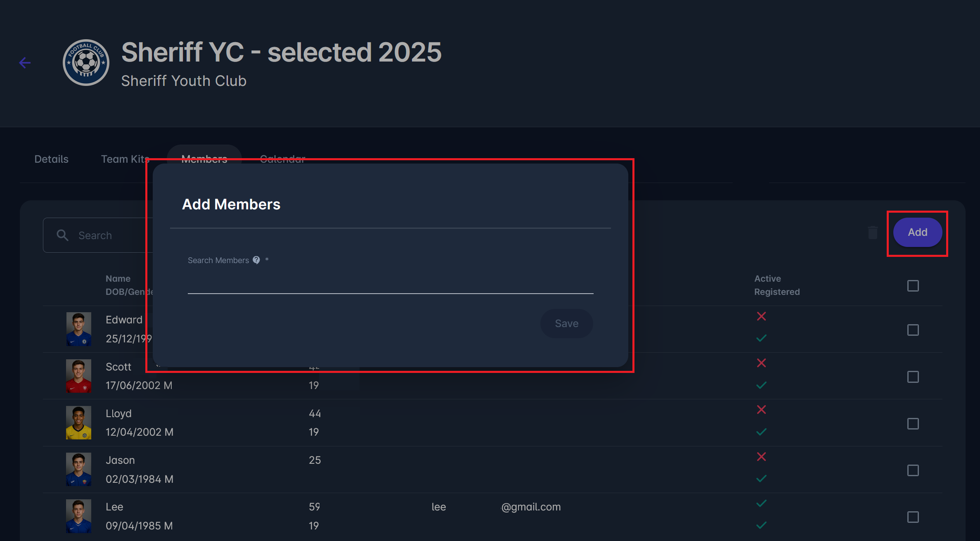Click Save in Add Members dialog
The image size is (980, 541).
(x=566, y=323)
